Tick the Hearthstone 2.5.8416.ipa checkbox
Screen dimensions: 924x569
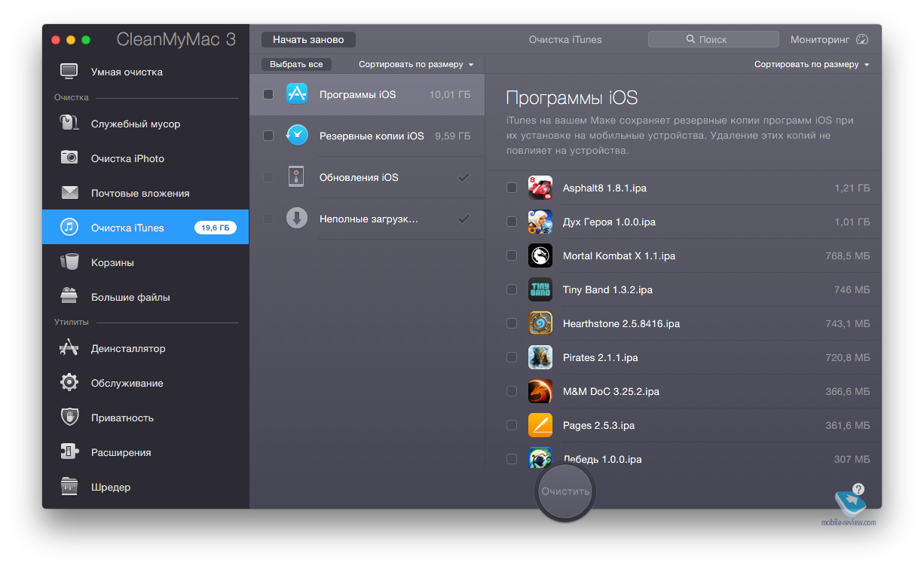512,323
